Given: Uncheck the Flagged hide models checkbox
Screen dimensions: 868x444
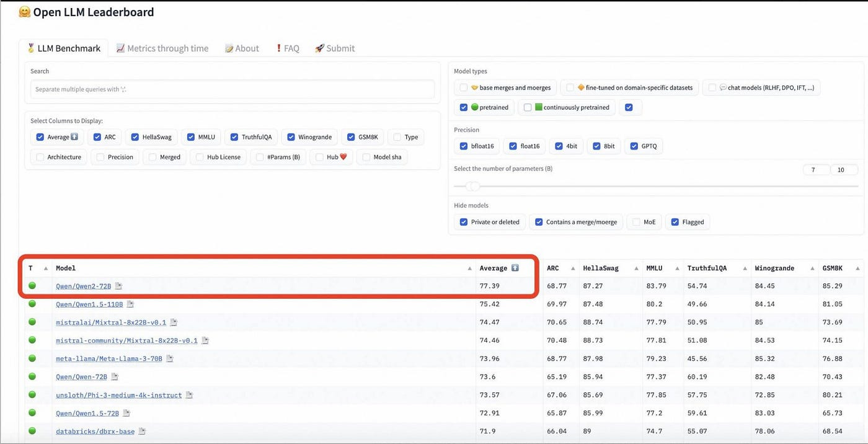Looking at the screenshot, I should point(675,222).
